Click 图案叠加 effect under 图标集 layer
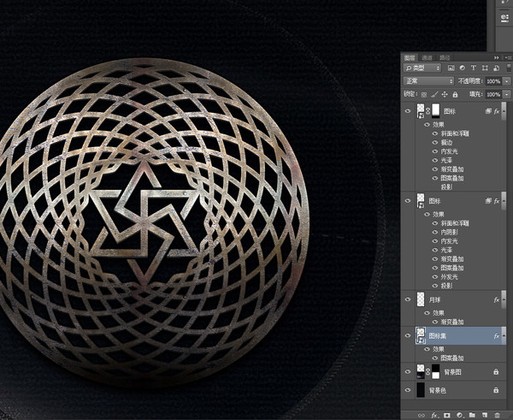Viewport: 513px width, 420px height. [452, 358]
